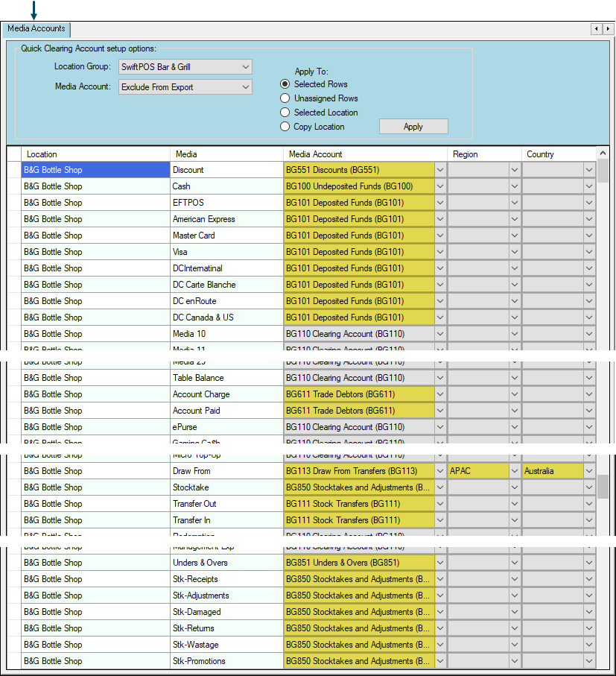Click the Stk-Adjustments media cell
Viewport: 616px width, 676px height.
tap(226, 596)
